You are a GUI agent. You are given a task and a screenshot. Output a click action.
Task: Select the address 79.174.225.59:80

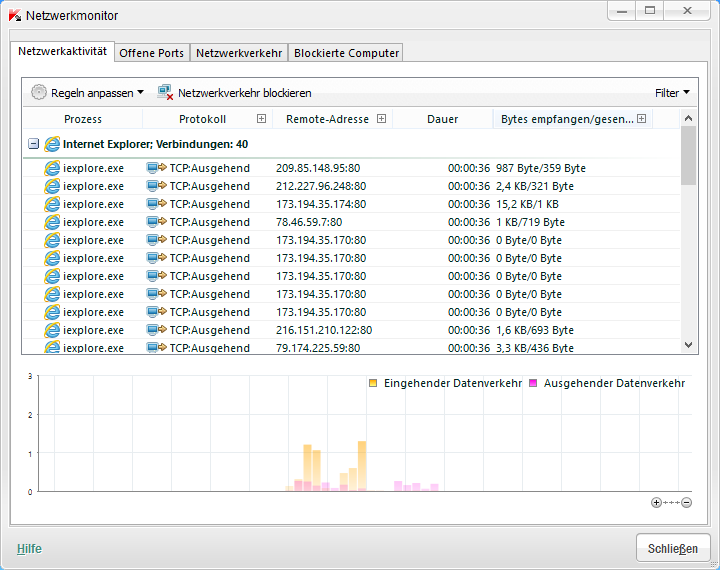pyautogui.click(x=318, y=348)
